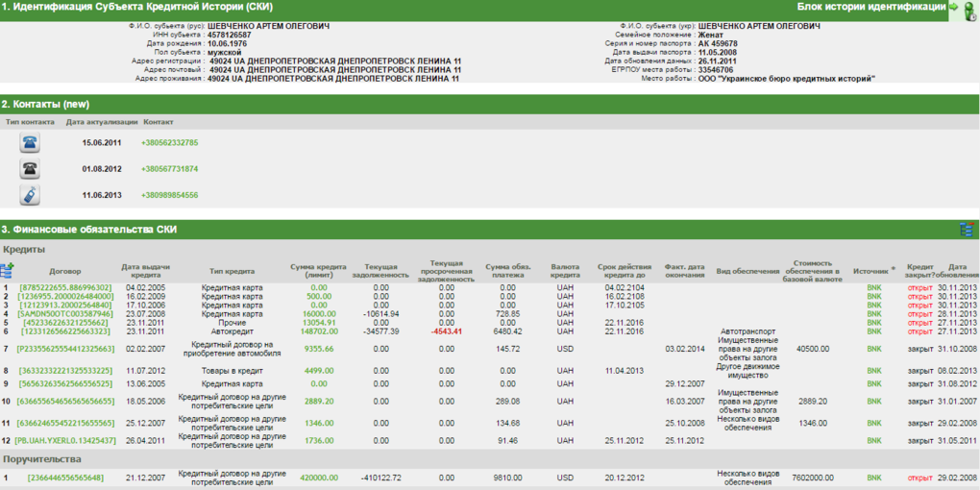Open contract [8785222655.886996302]
This screenshot has height=490, width=980.
(x=65, y=287)
